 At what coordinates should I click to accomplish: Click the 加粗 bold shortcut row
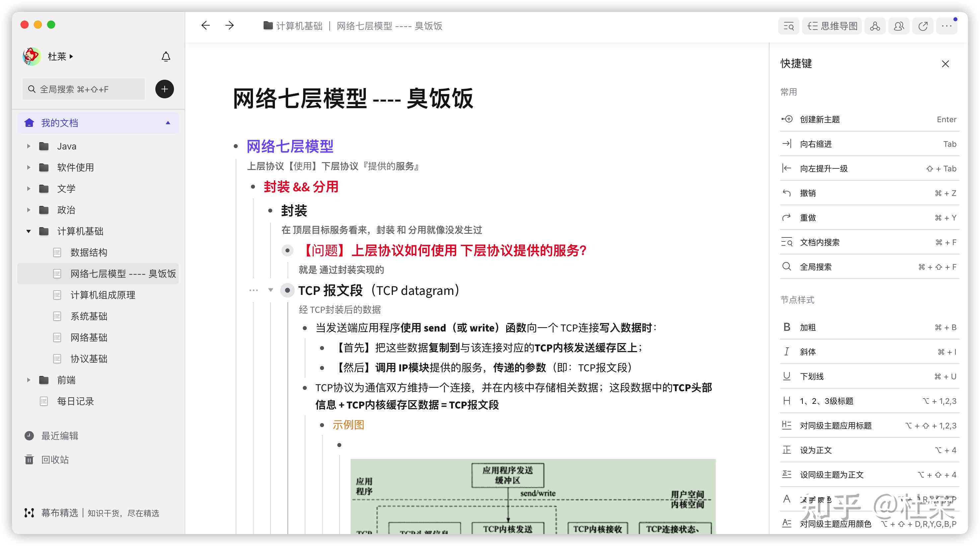tap(869, 327)
